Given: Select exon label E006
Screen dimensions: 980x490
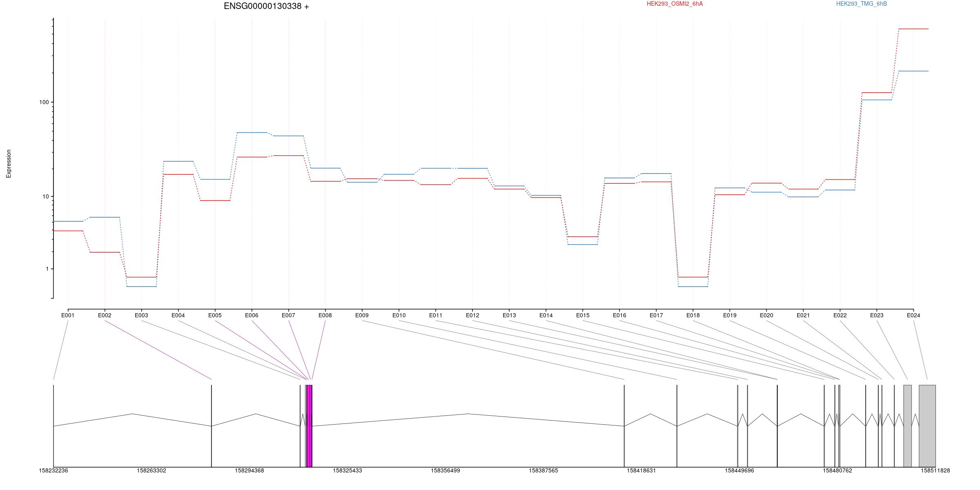Looking at the screenshot, I should click(x=252, y=315).
